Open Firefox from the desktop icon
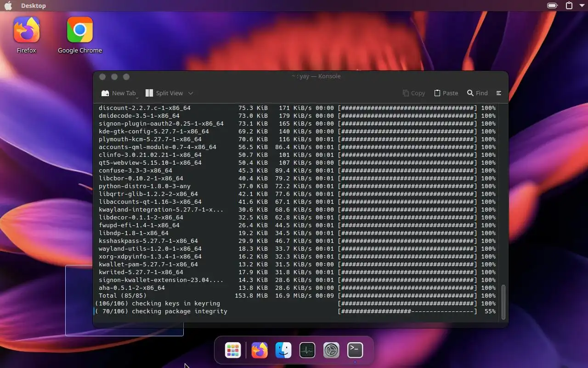The width and height of the screenshot is (588, 368). tap(26, 35)
